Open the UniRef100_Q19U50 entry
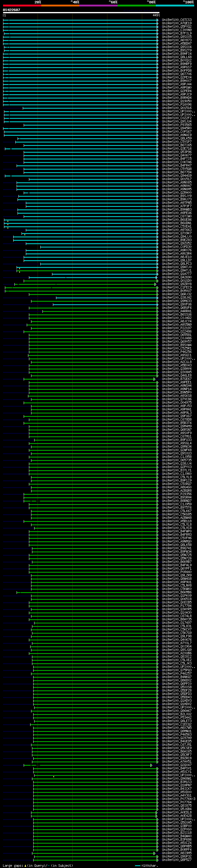This screenshot has height=868, width=197. point(176,101)
